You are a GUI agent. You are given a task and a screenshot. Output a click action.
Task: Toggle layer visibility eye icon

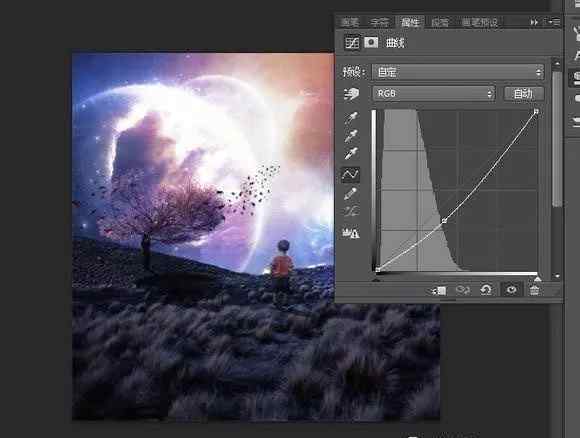point(511,290)
